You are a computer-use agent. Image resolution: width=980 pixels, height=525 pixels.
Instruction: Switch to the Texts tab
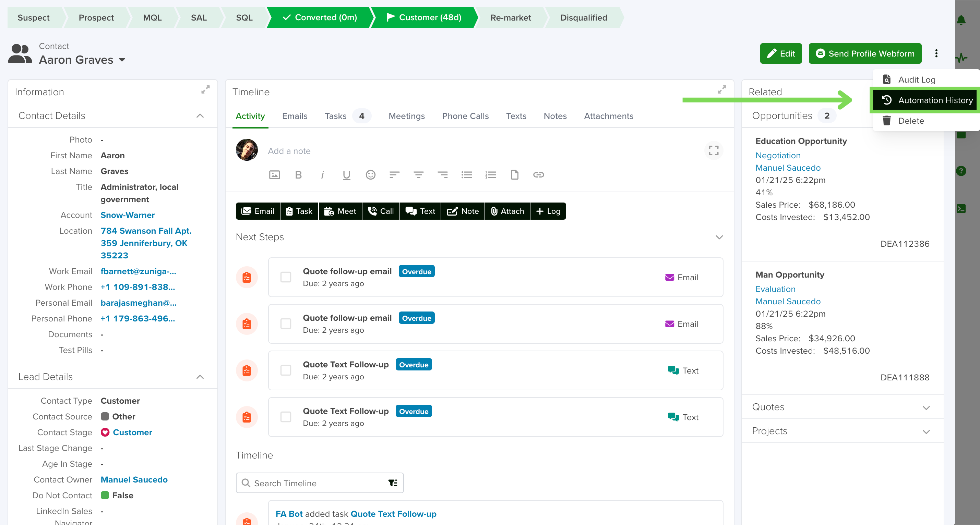[516, 116]
